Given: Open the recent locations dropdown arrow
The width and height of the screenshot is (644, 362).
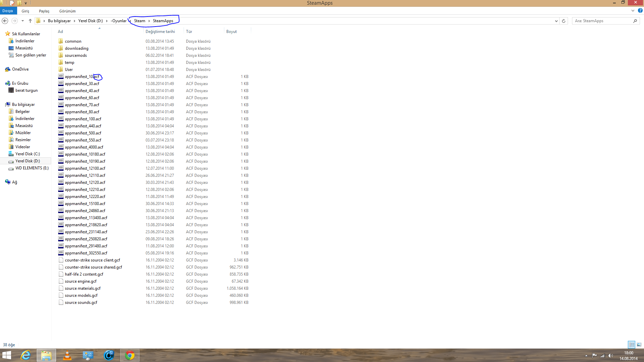Looking at the screenshot, I should click(23, 21).
